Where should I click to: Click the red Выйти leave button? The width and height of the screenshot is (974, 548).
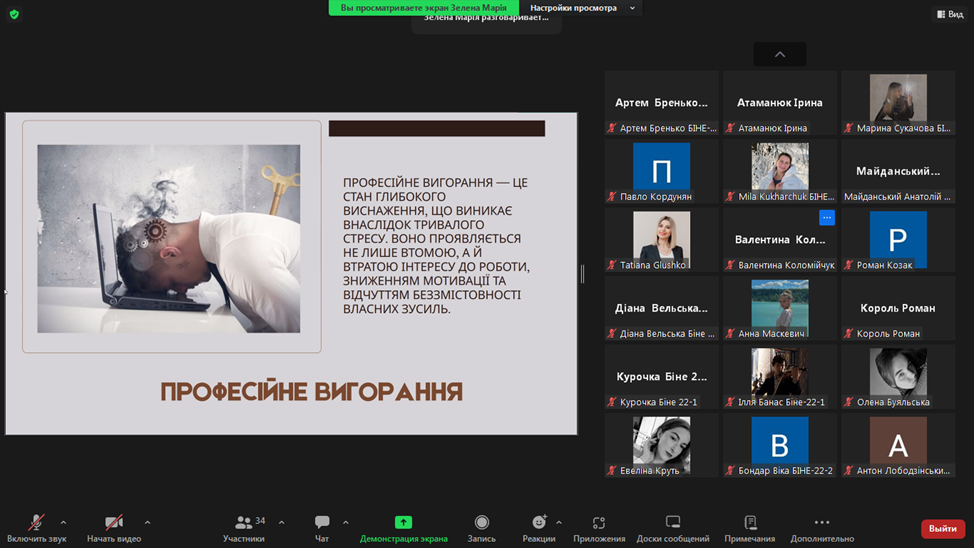[x=942, y=529]
